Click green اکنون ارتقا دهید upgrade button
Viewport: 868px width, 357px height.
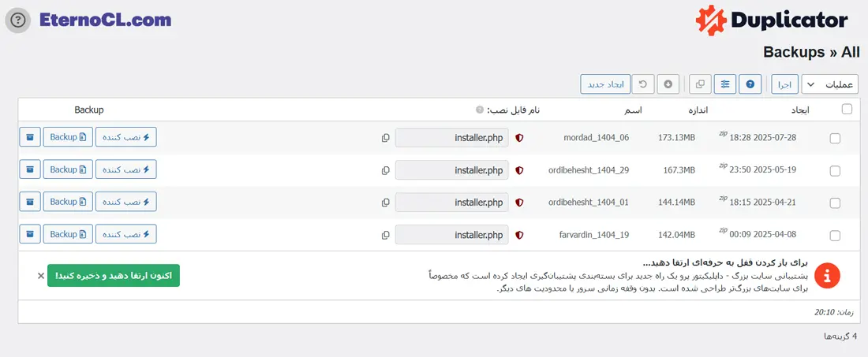(x=114, y=275)
